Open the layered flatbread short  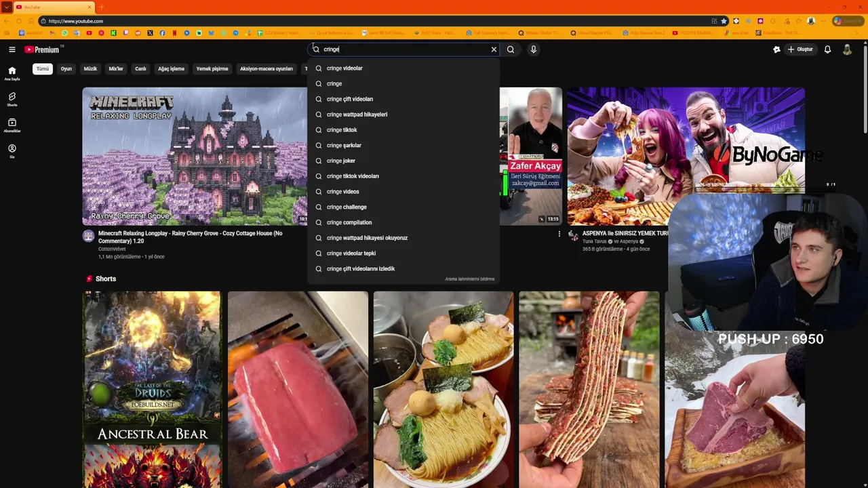589,390
